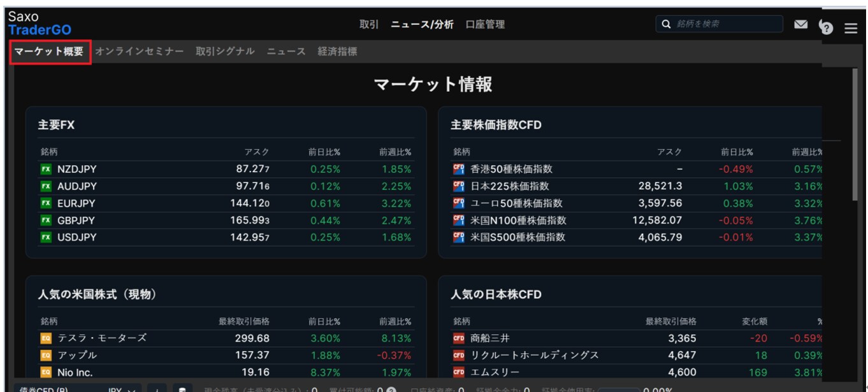Click the CFD icon beside 米国S500種株価指数
Viewport: 868px width, 392px height.
[x=459, y=238]
